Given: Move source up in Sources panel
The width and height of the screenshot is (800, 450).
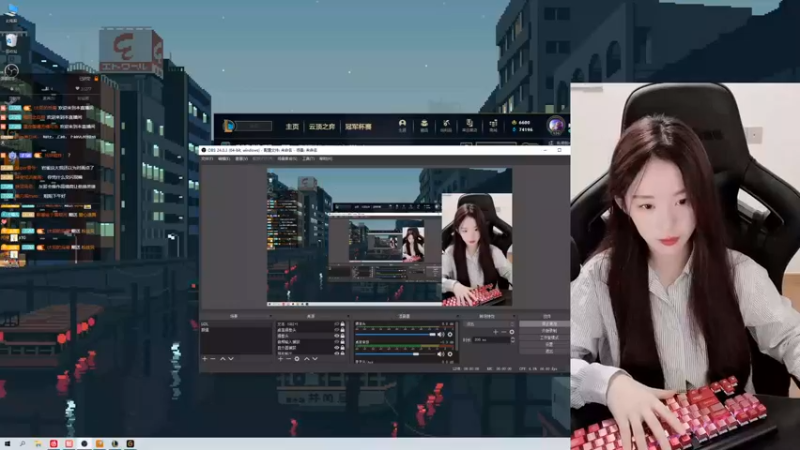Looking at the screenshot, I should [307, 359].
